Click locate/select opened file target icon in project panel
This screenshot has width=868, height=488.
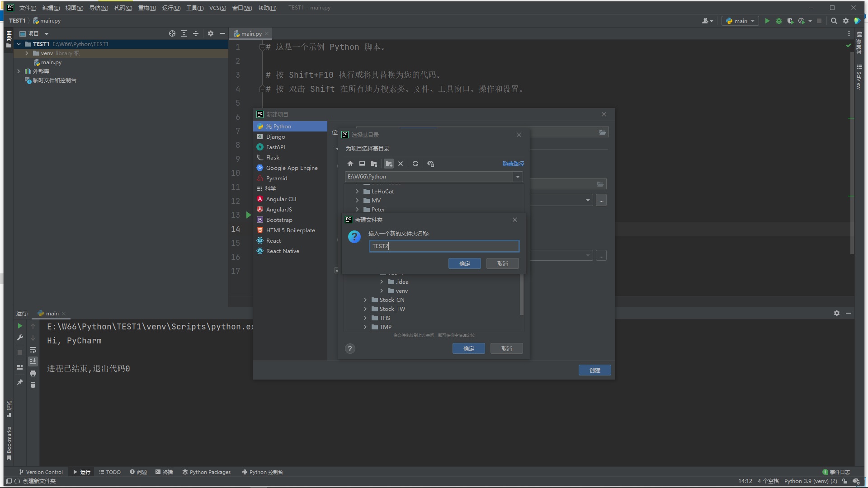click(x=172, y=33)
